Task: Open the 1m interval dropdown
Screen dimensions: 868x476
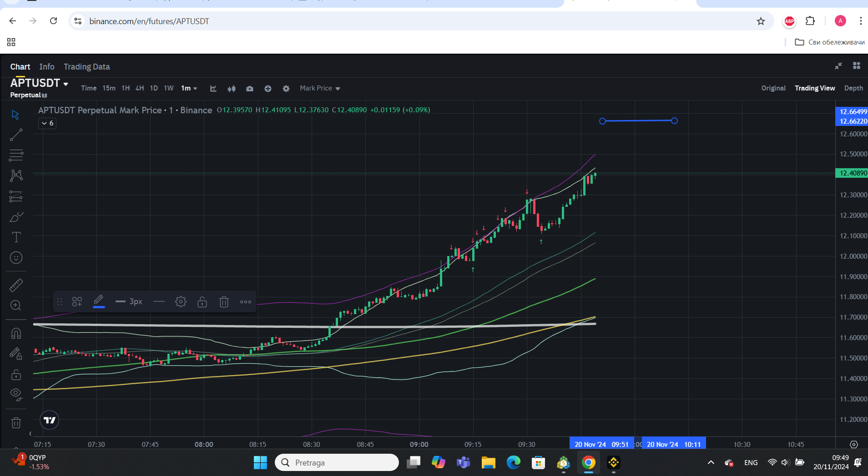Action: pyautogui.click(x=189, y=88)
